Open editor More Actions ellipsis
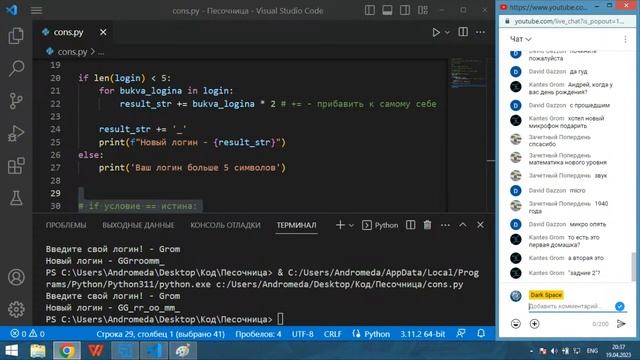The width and height of the screenshot is (640, 360). [480, 32]
